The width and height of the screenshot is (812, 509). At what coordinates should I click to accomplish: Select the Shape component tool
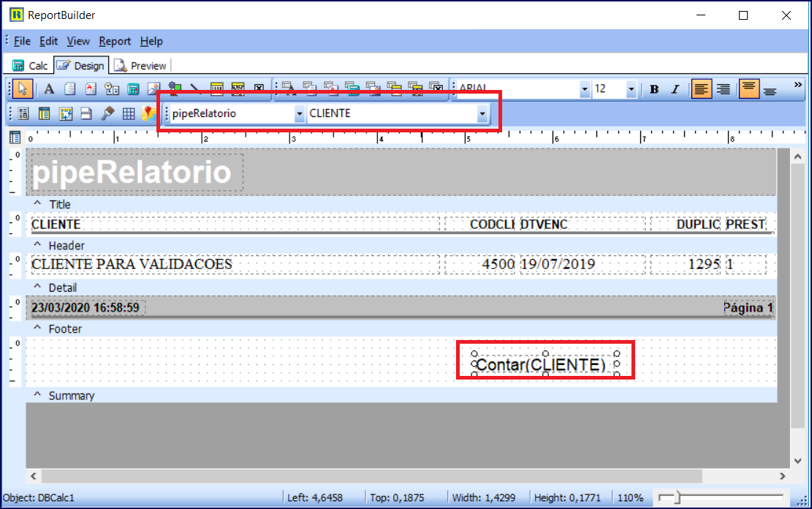175,88
